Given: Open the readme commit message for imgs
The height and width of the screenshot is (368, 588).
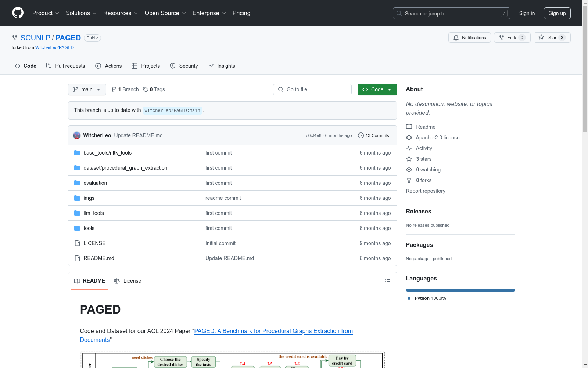Looking at the screenshot, I should coord(223,198).
